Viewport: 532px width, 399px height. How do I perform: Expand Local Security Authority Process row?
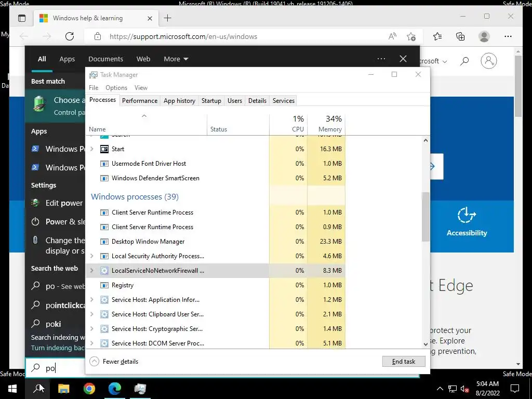click(x=91, y=256)
